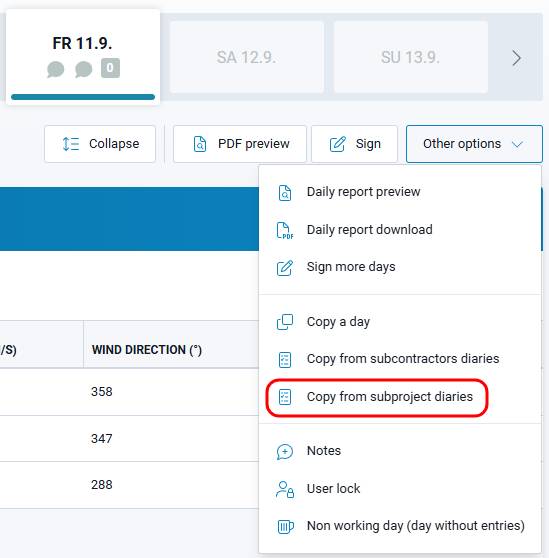Click the speech bubble icon beside Notes
The width and height of the screenshot is (549, 558).
click(285, 452)
